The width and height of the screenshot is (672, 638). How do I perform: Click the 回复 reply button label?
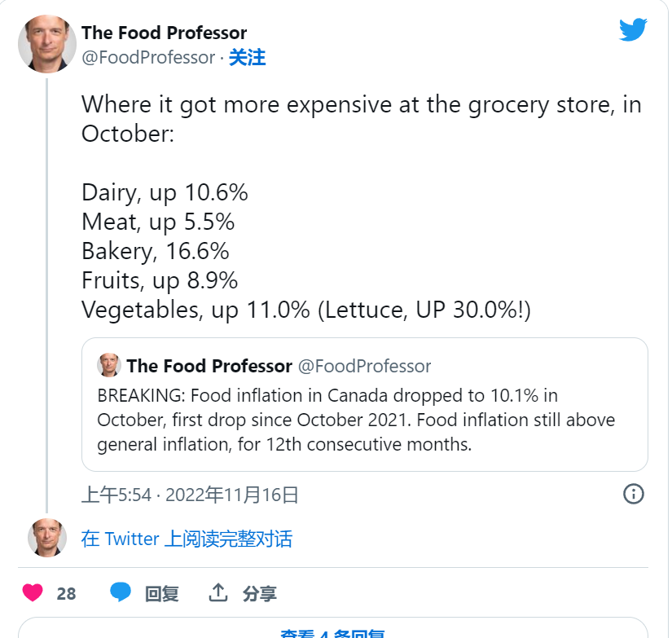pos(161,594)
